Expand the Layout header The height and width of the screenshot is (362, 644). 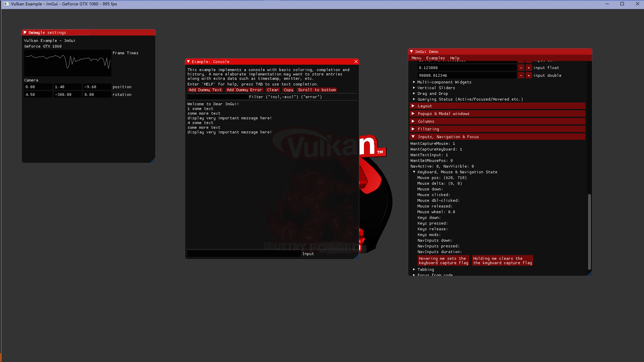coord(497,106)
